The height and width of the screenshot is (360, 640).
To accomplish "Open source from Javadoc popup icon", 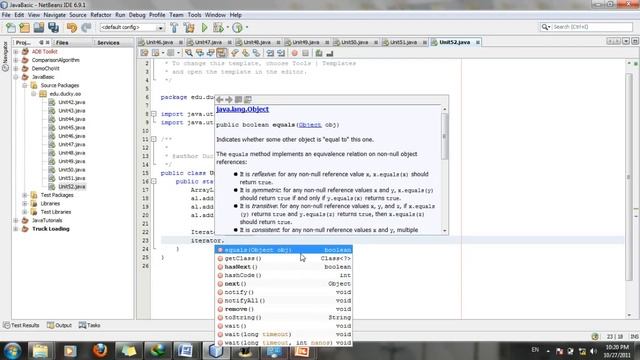I will [x=248, y=100].
